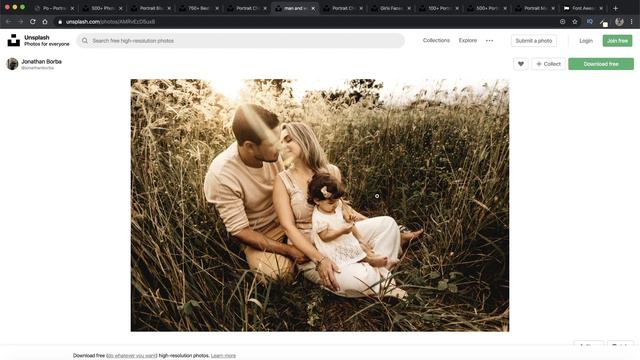Click the @jonathanborba username
Image resolution: width=640 pixels, height=360 pixels.
(38, 68)
